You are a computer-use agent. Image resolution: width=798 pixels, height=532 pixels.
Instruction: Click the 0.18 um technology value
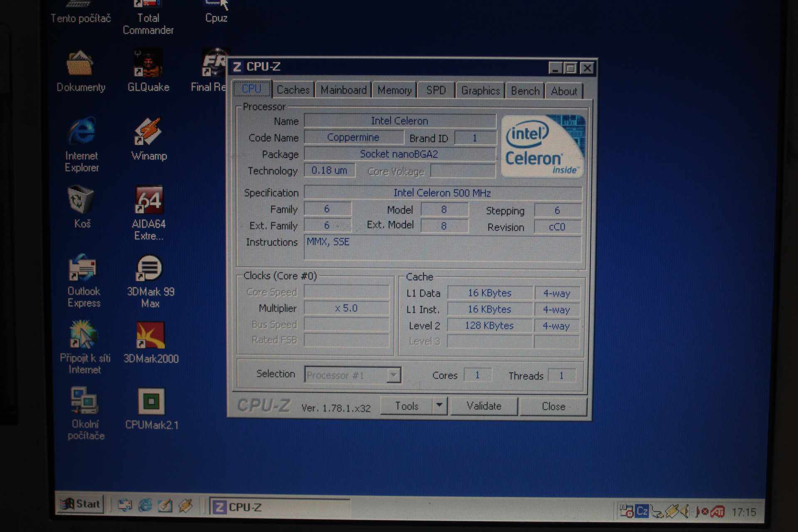329,170
